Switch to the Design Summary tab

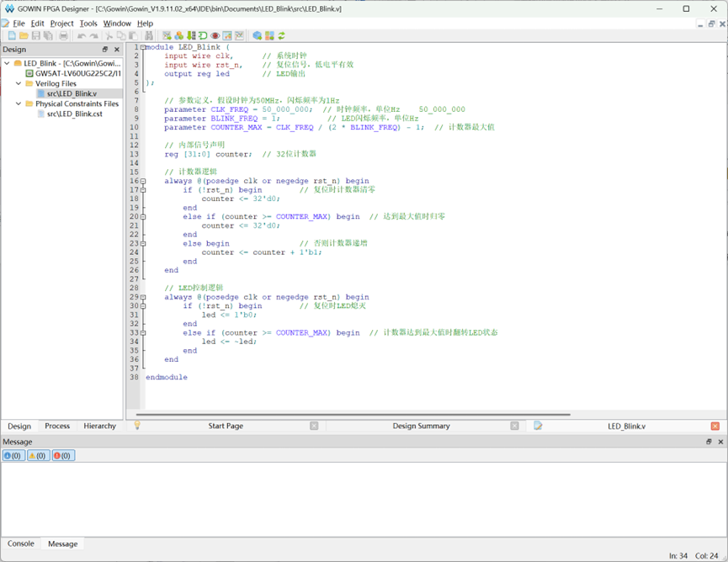[x=421, y=426]
